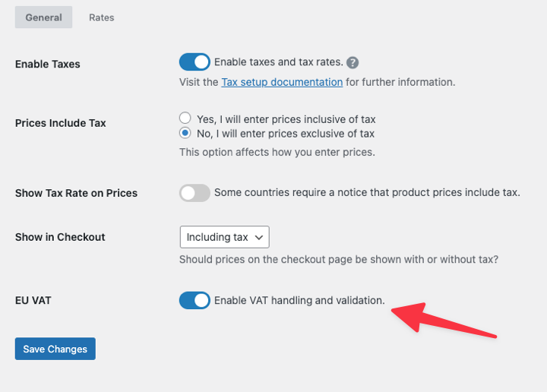Click the Show in Checkout setting heading
Viewport: 547px width, 392px height.
(60, 237)
